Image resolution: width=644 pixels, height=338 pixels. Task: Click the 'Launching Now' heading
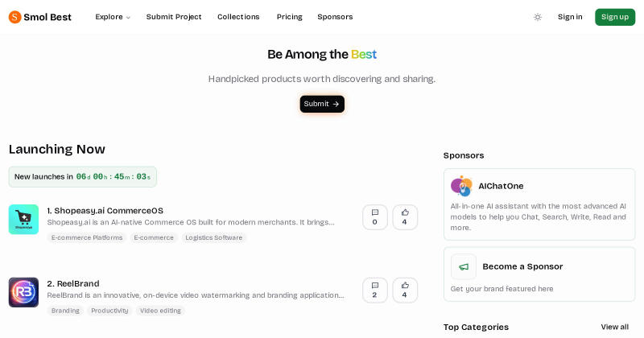click(56, 149)
